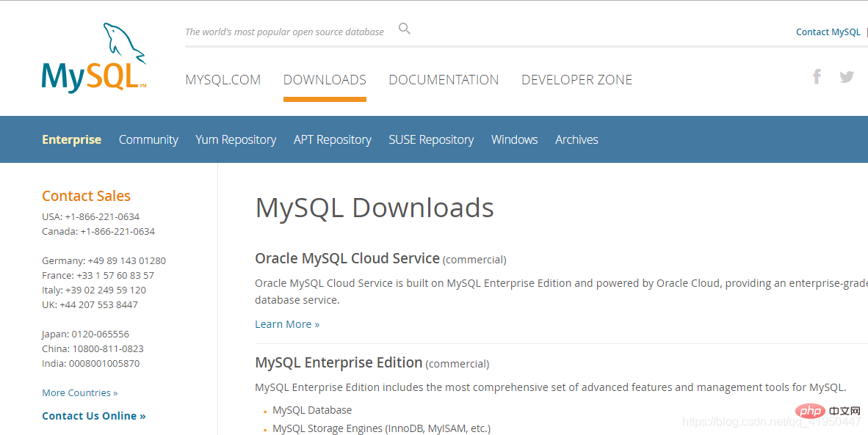Choose Yum Repository submenu item
This screenshot has width=868, height=435.
click(236, 140)
